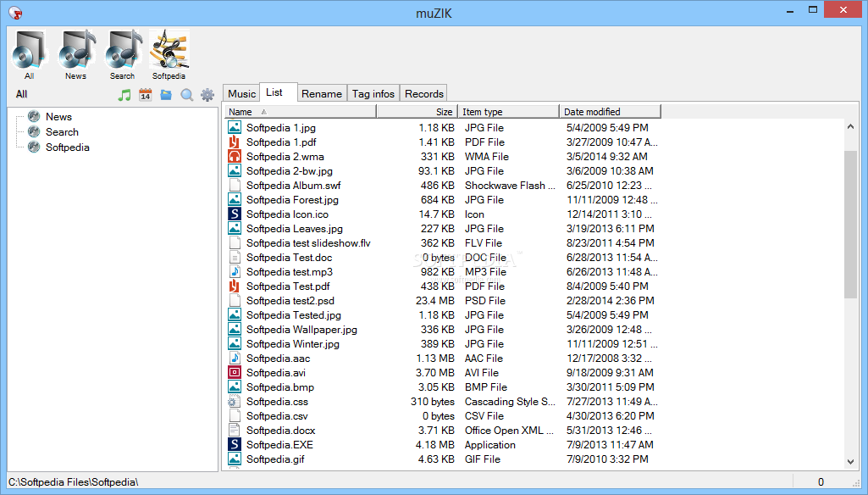Sort by the Date modified column header
The height and width of the screenshot is (495, 868).
611,111
